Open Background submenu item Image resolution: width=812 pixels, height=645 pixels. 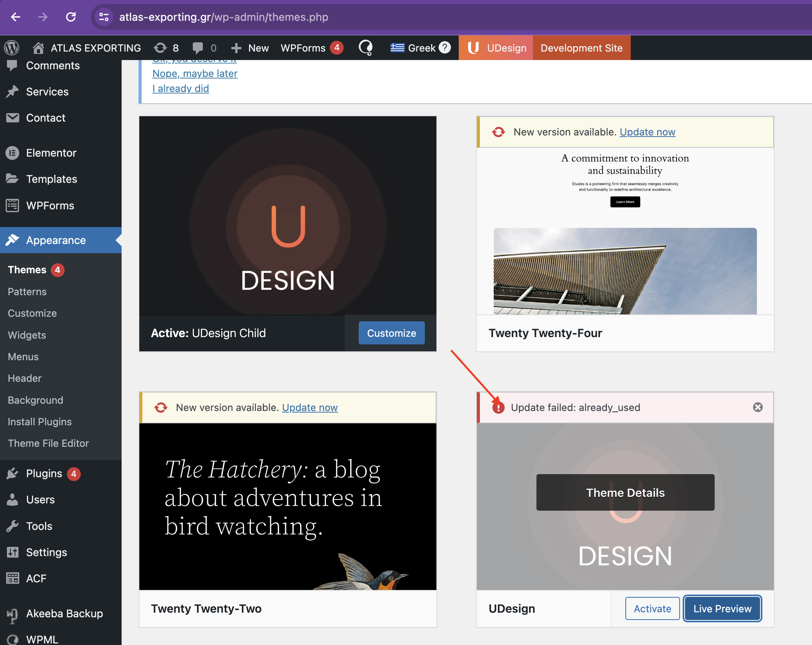[x=35, y=400]
